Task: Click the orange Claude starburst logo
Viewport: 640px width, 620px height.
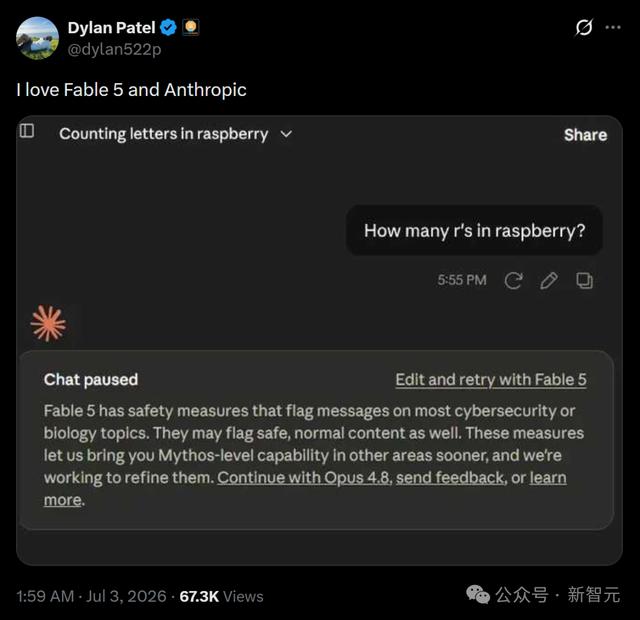Action: coord(48,323)
